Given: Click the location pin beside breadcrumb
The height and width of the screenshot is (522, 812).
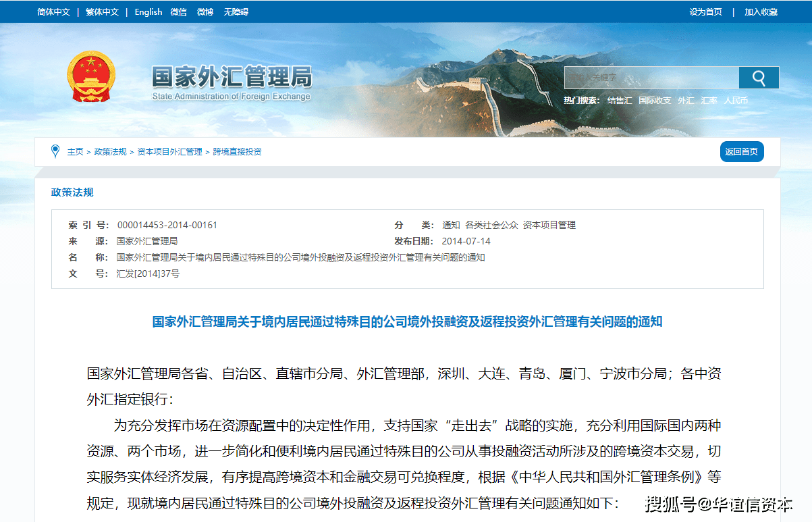Looking at the screenshot, I should tap(55, 151).
